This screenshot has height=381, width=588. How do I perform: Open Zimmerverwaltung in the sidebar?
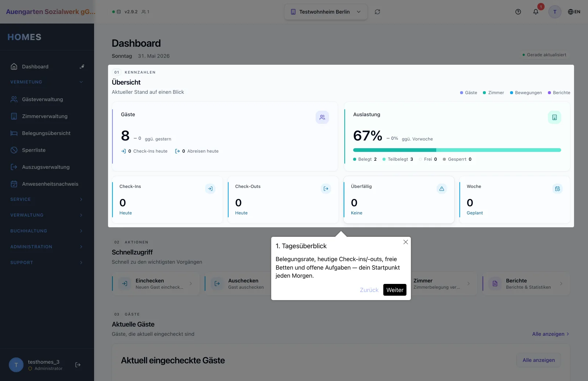pos(47,116)
